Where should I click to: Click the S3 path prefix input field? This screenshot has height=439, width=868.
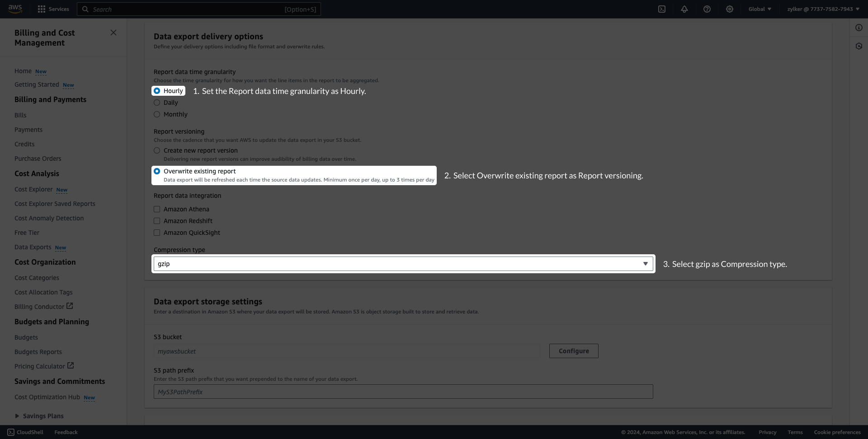pyautogui.click(x=403, y=392)
